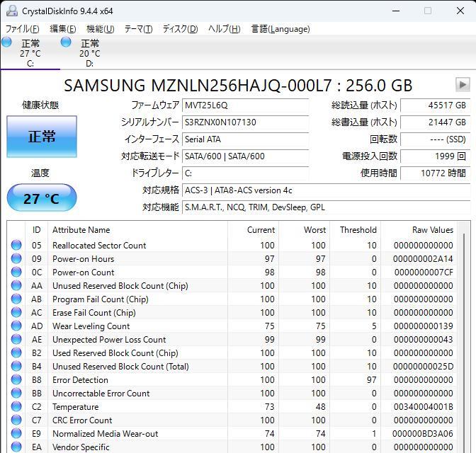Click status icon for Reallocated Sector Count

click(x=16, y=245)
